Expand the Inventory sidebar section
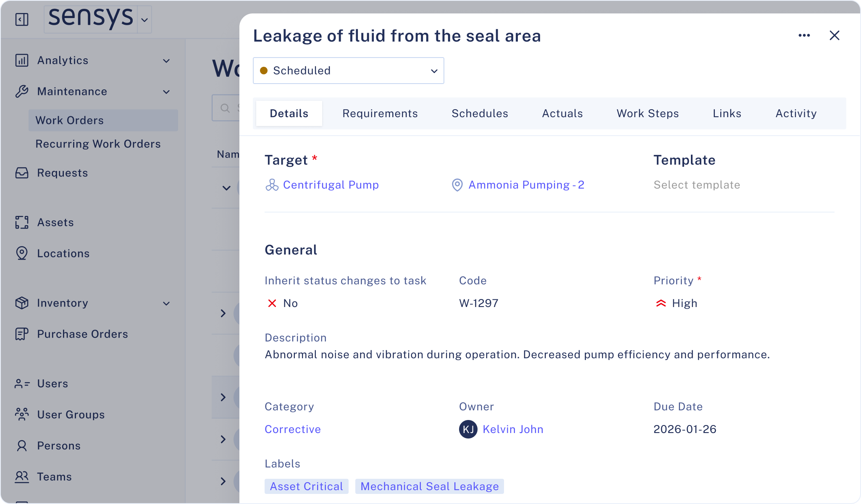 click(x=166, y=303)
